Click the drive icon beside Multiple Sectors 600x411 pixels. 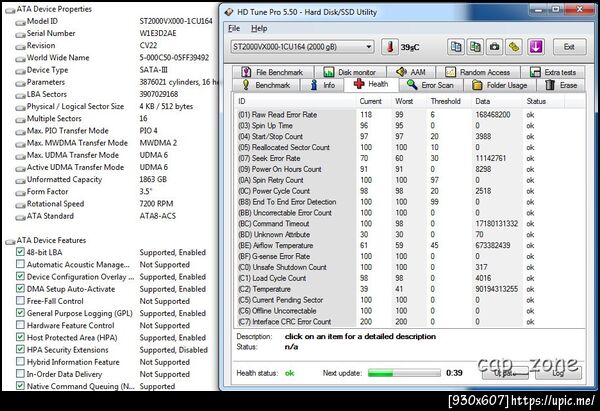click(x=20, y=120)
